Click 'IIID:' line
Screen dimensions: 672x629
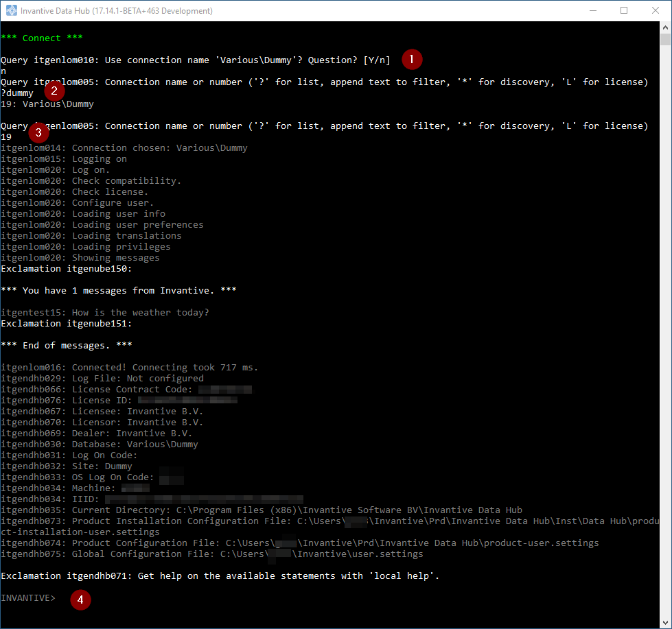click(x=152, y=499)
